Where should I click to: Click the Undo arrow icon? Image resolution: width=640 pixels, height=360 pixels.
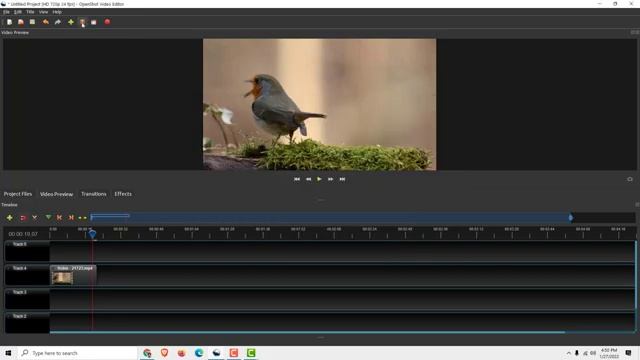tap(46, 22)
